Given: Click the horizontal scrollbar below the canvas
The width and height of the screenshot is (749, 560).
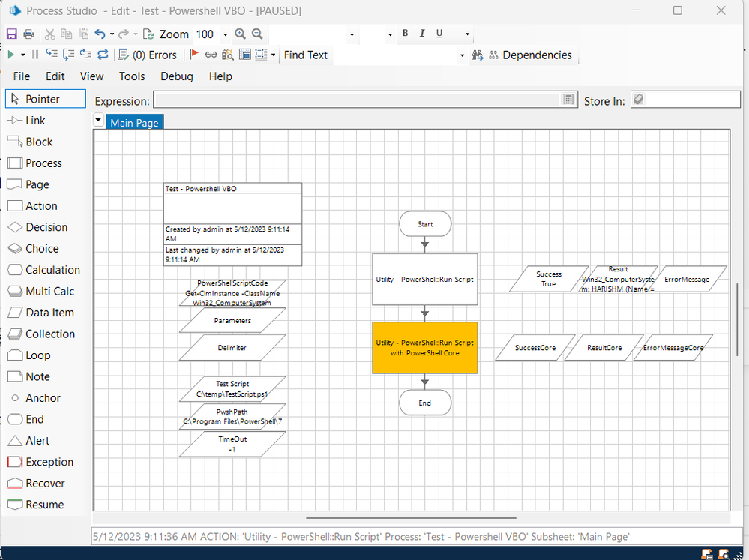Looking at the screenshot, I should 411,517.
